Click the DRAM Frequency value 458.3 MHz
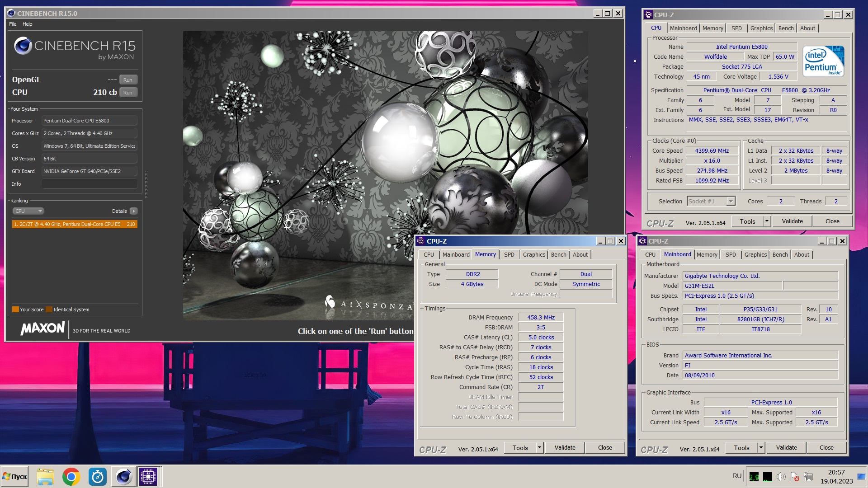The width and height of the screenshot is (868, 488). [541, 318]
